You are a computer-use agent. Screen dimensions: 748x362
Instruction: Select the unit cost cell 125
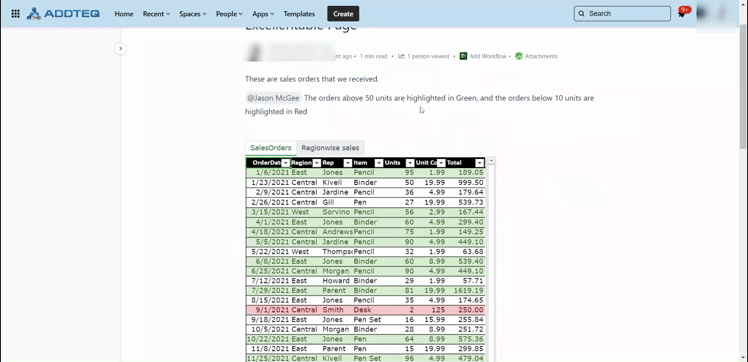pos(430,310)
